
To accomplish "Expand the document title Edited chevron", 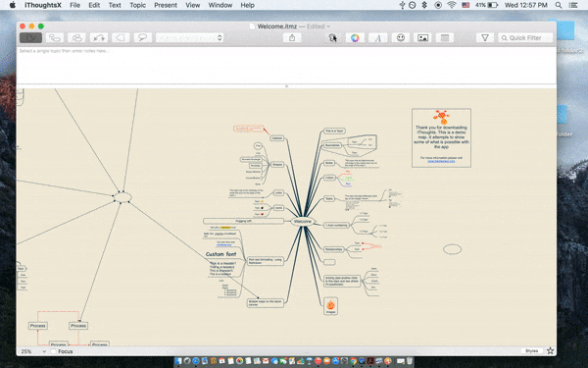I will tap(328, 26).
